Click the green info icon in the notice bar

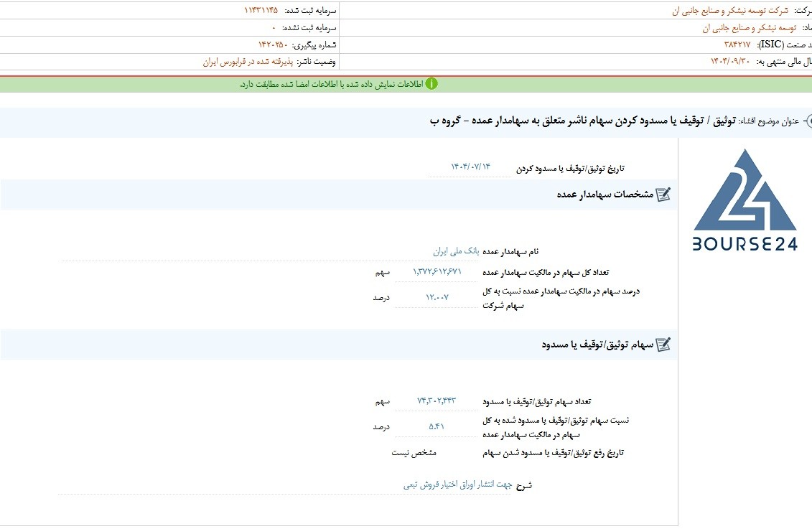(431, 83)
